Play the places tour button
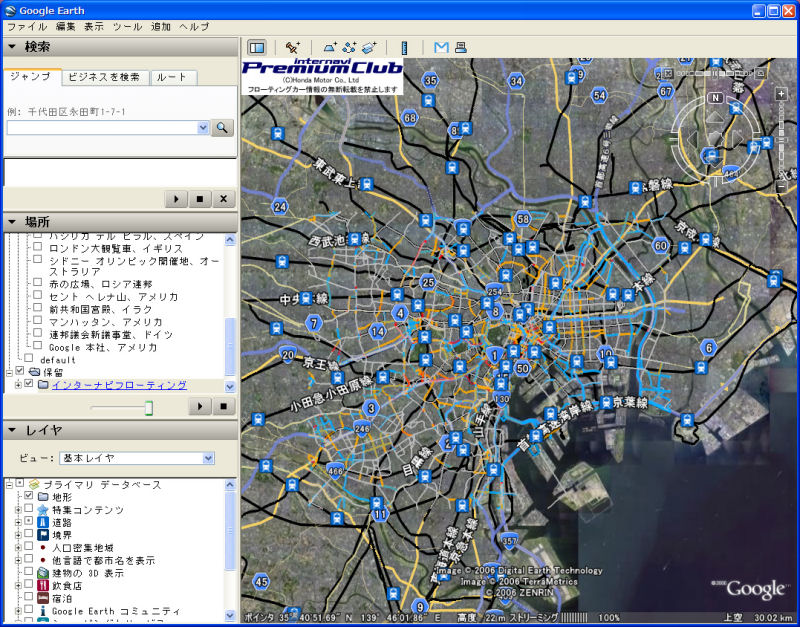The width and height of the screenshot is (800, 627). (200, 407)
